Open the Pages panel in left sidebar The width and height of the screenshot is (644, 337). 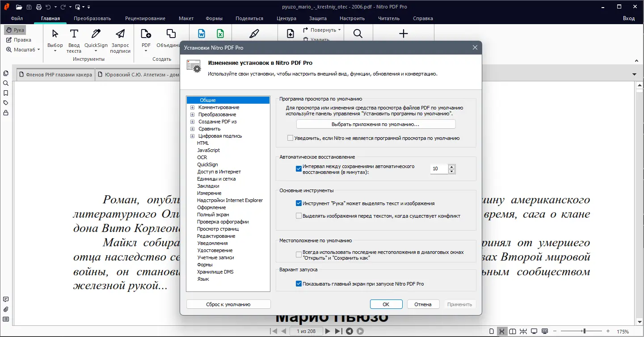[6, 73]
